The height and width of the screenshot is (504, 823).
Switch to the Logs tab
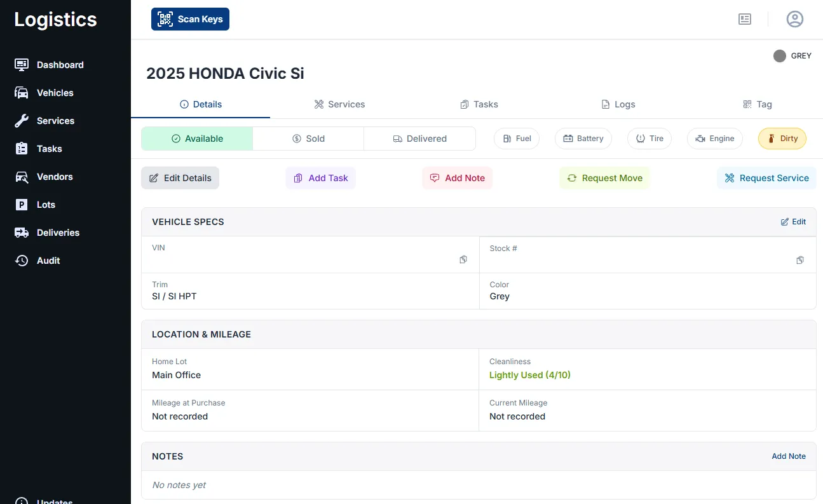tap(618, 104)
